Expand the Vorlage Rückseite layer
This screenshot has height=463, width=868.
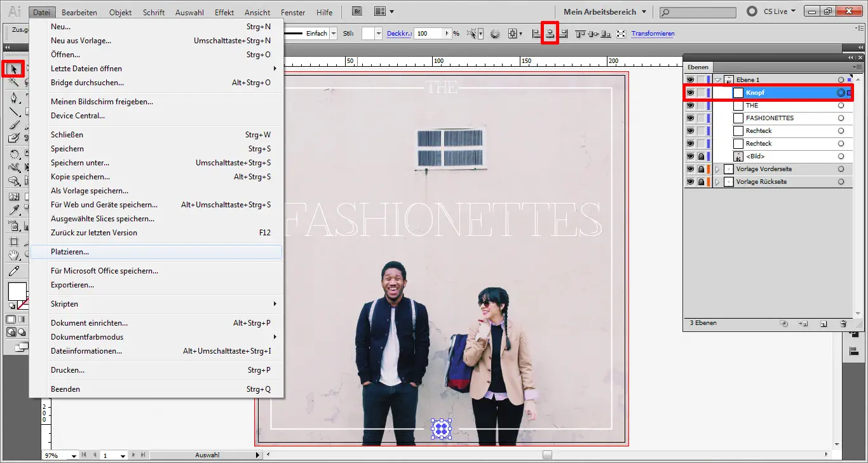(718, 182)
